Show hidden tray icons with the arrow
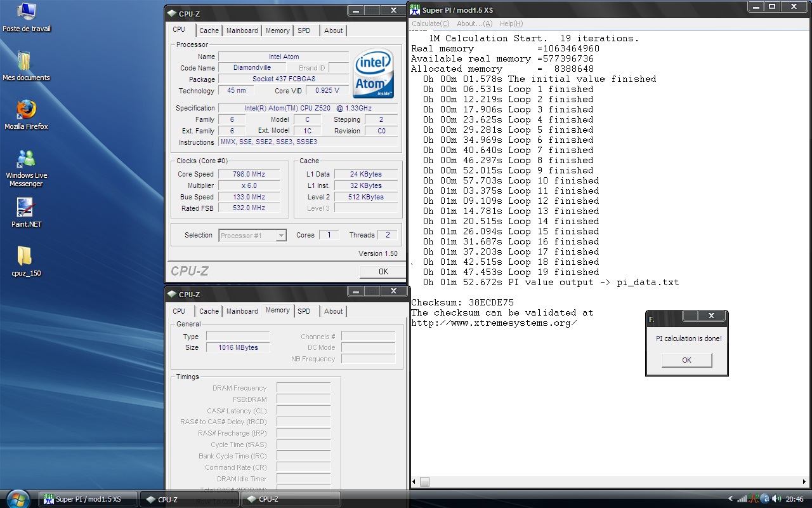This screenshot has width=812, height=508. (730, 499)
